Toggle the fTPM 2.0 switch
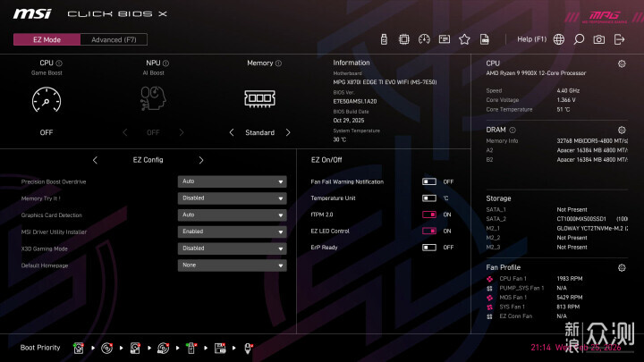The image size is (644, 362). click(x=429, y=215)
